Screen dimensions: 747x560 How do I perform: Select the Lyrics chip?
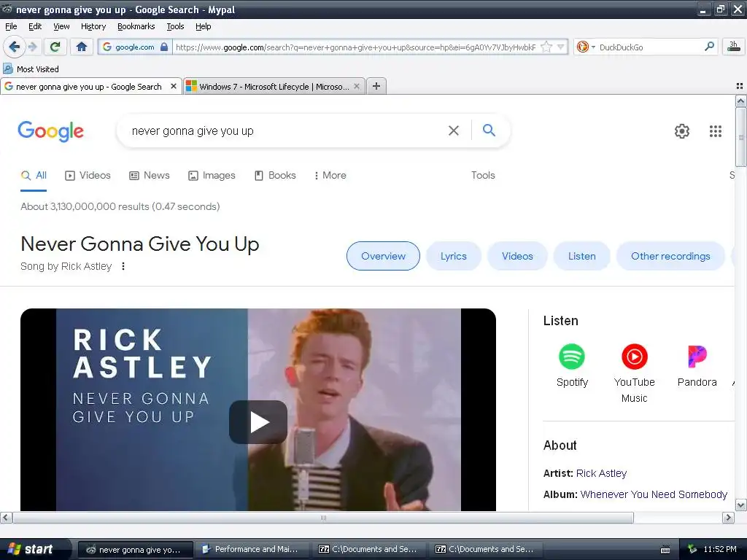coord(454,256)
